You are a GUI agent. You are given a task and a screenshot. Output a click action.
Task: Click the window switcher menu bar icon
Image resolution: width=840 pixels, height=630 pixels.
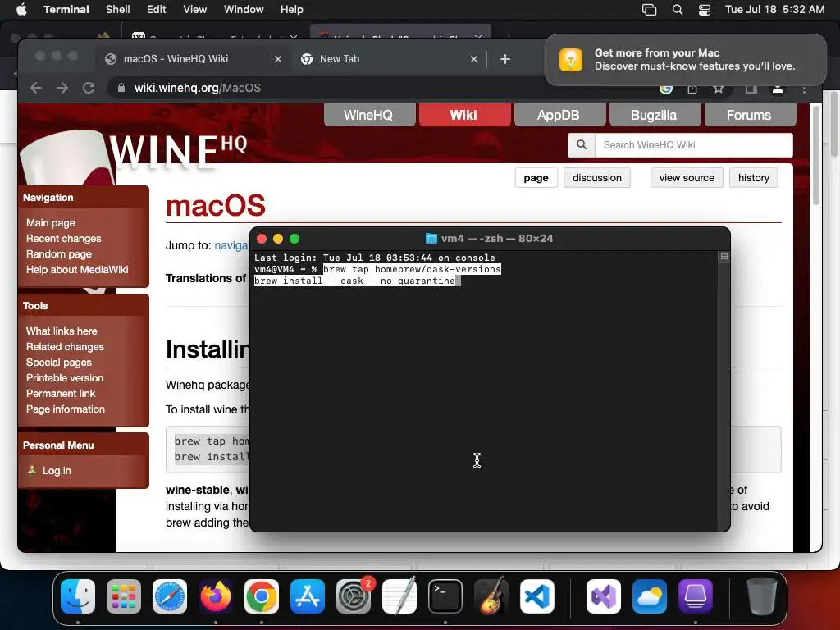pos(650,10)
